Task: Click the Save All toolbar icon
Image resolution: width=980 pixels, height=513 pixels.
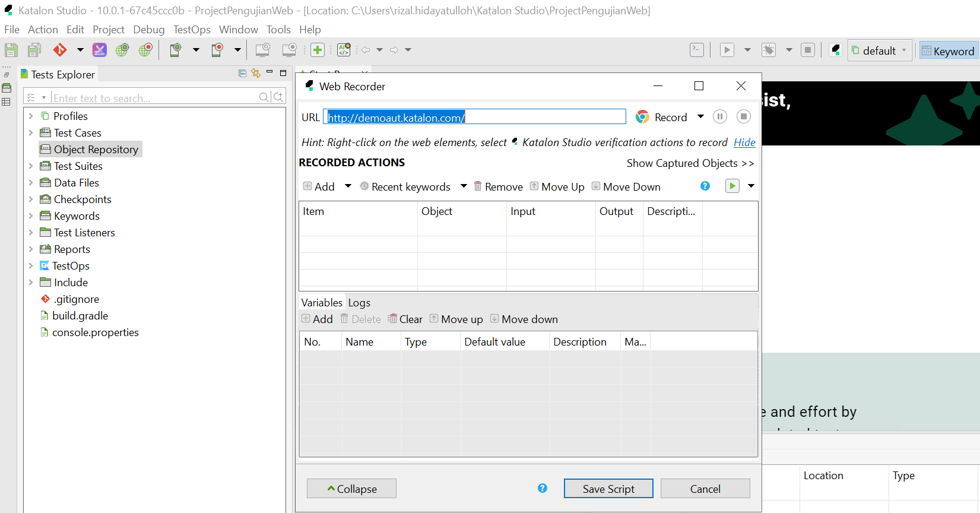Action: coord(34,50)
